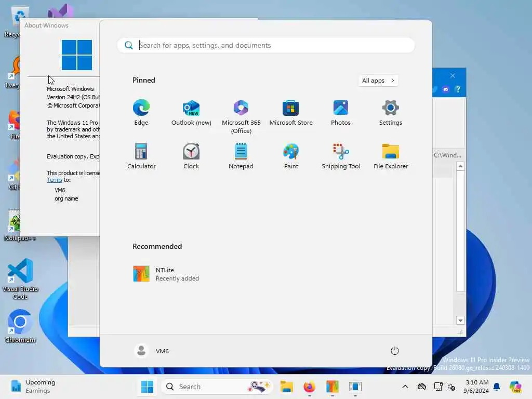Open Visual Studio Code desktop shortcut

click(20, 279)
